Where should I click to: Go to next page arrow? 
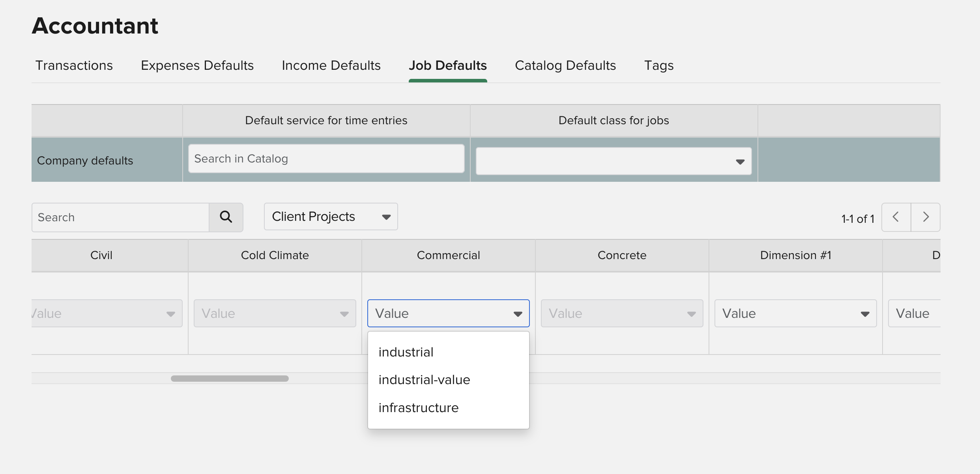[x=926, y=217]
